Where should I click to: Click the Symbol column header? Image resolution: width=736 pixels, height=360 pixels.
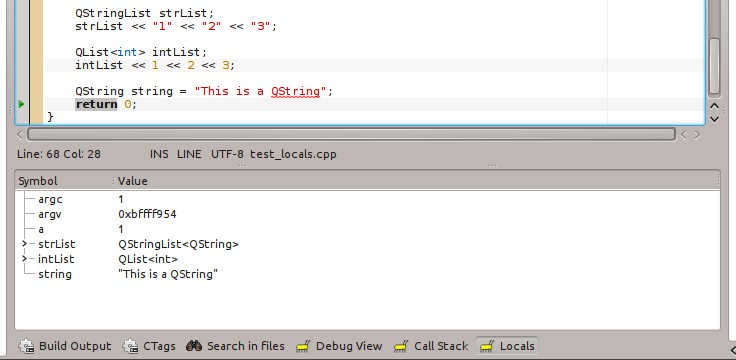64,181
